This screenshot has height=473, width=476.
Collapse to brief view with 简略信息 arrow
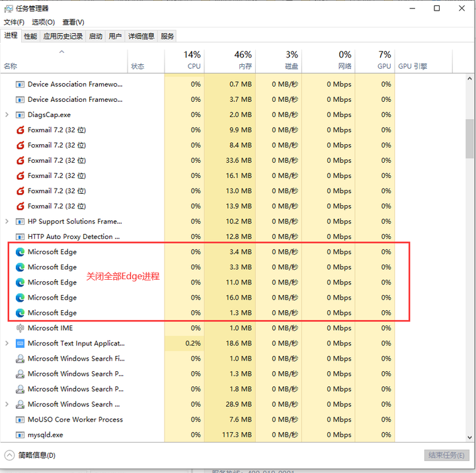pos(9,455)
